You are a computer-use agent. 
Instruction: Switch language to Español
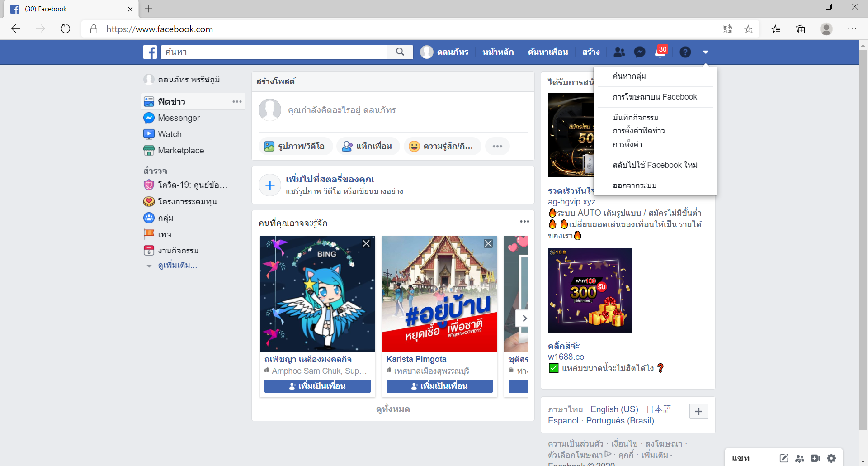(x=563, y=420)
